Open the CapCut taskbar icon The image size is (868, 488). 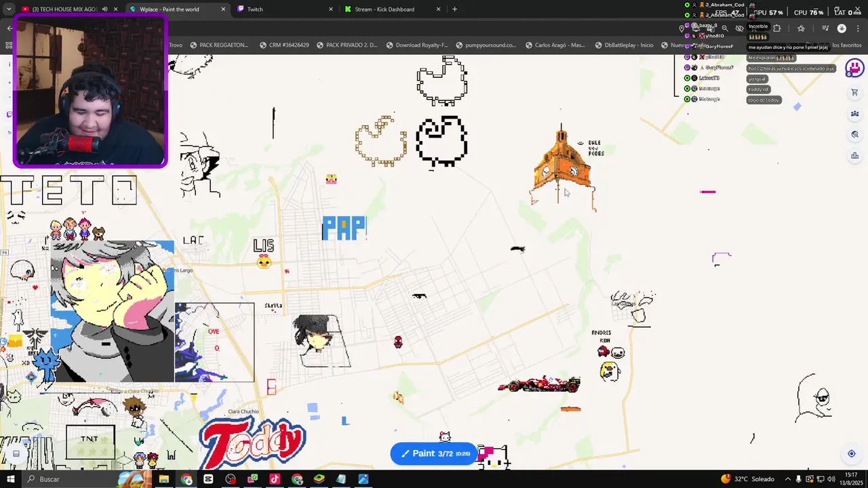tap(208, 479)
